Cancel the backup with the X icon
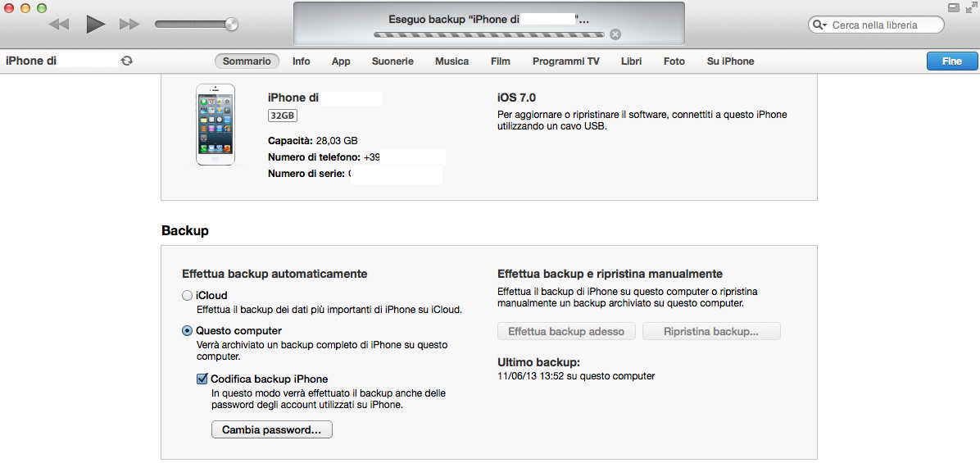The width and height of the screenshot is (980, 463). [x=615, y=34]
